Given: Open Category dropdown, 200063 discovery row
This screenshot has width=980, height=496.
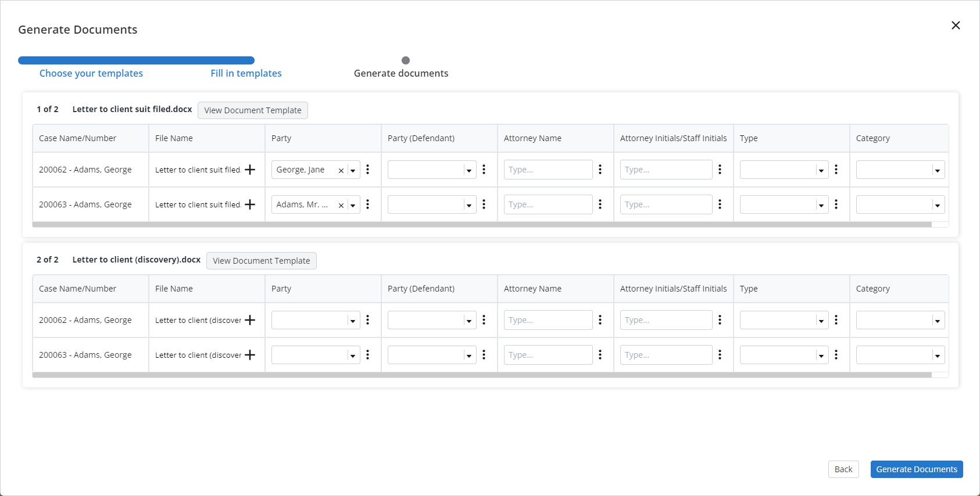Looking at the screenshot, I should [x=900, y=355].
